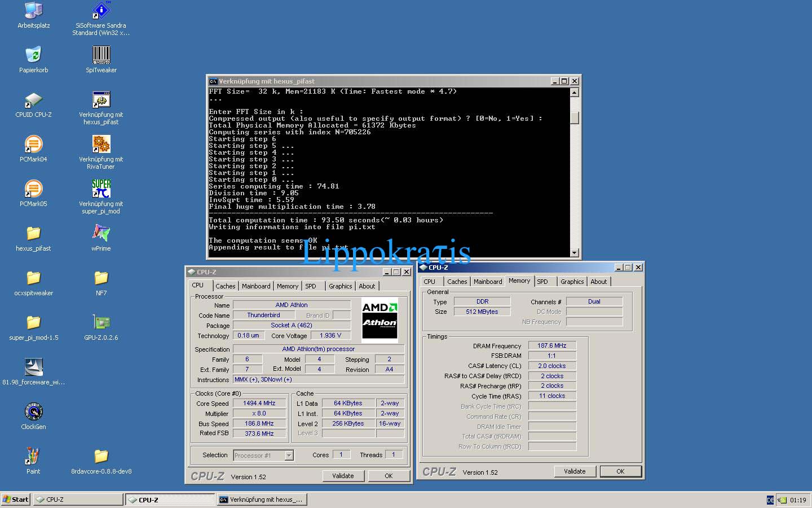The width and height of the screenshot is (812, 508).
Task: Open Graphics tab in left CPU-Z window
Action: [341, 286]
